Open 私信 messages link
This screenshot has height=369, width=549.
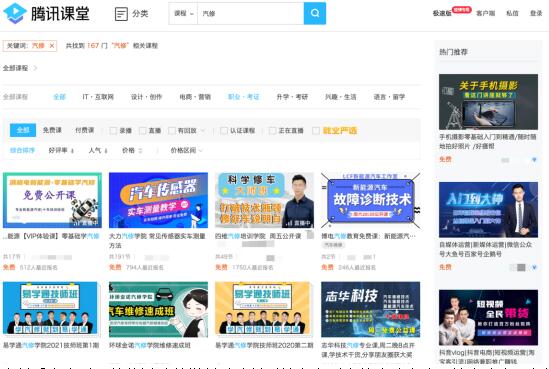pyautogui.click(x=512, y=13)
